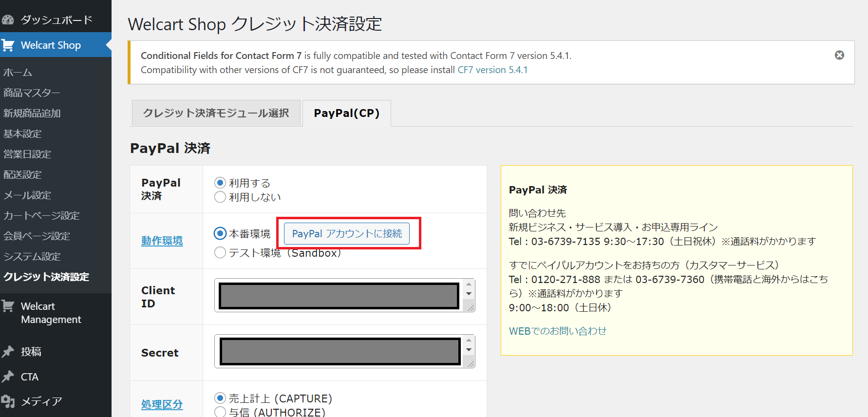868x417 pixels.
Task: Open WEBでのお問い合わせ link
Action: tap(558, 331)
